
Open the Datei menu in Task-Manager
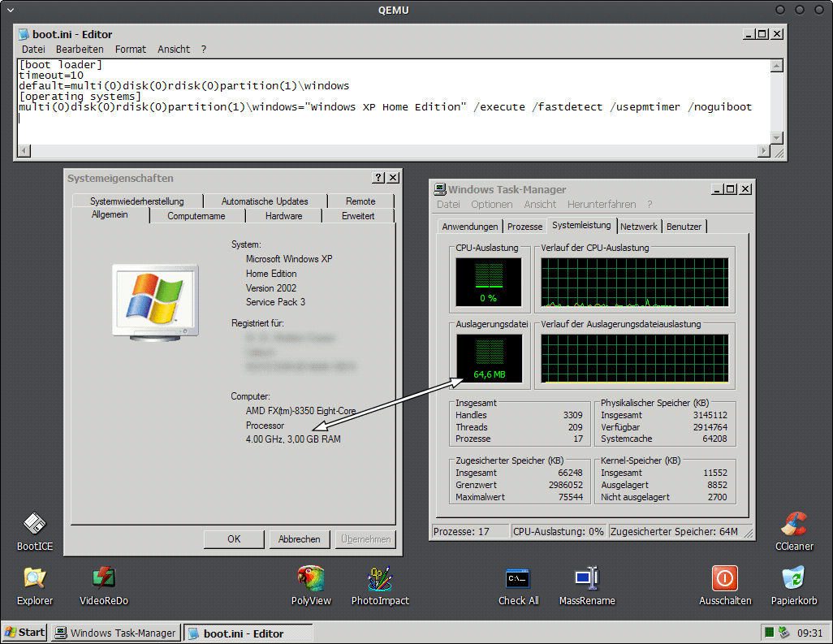click(x=448, y=204)
